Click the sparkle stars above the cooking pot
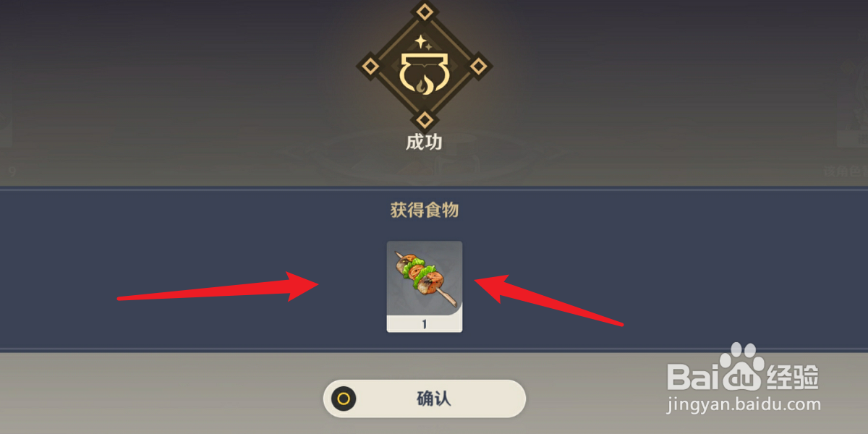The height and width of the screenshot is (434, 868). [x=423, y=41]
